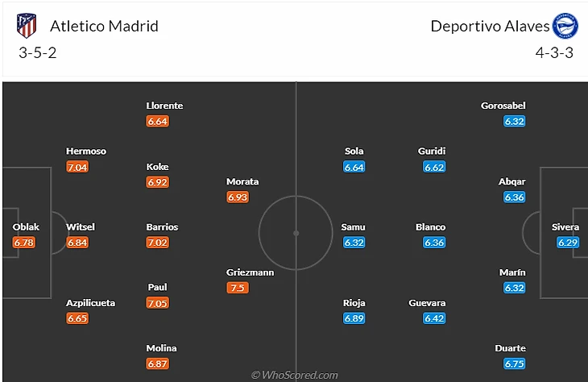Select Sivera's 6.29 rating badge
The width and height of the screenshot is (588, 382).
pos(567,242)
